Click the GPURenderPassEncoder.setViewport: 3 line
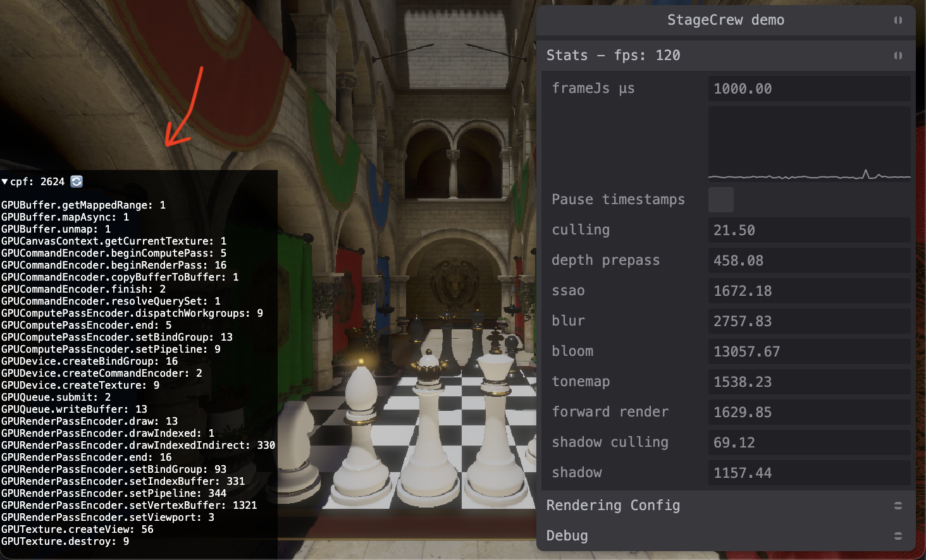The width and height of the screenshot is (926, 560). click(x=108, y=517)
